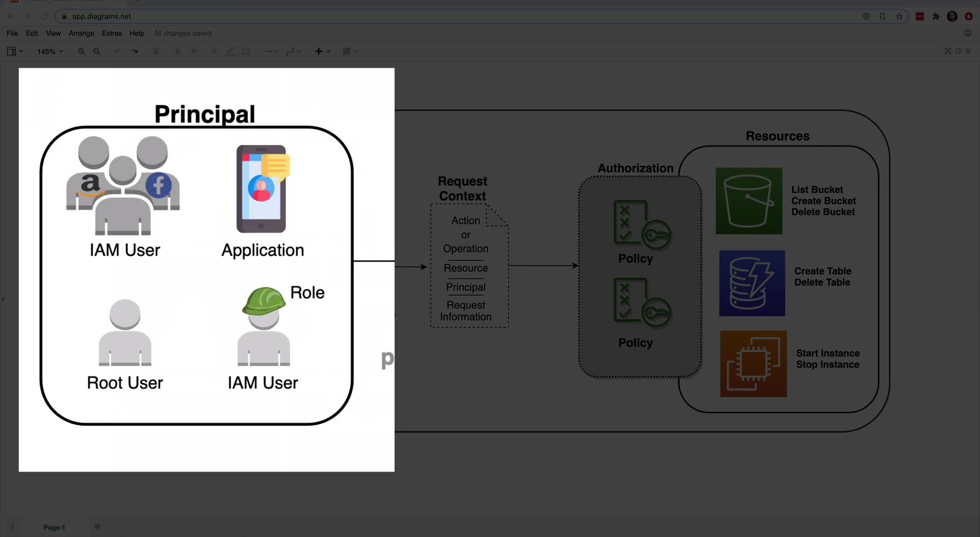Open the Help menu

click(x=137, y=33)
